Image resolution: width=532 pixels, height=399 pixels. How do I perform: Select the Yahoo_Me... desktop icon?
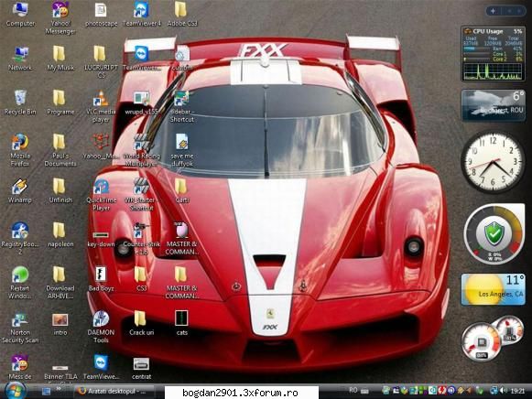tap(101, 146)
